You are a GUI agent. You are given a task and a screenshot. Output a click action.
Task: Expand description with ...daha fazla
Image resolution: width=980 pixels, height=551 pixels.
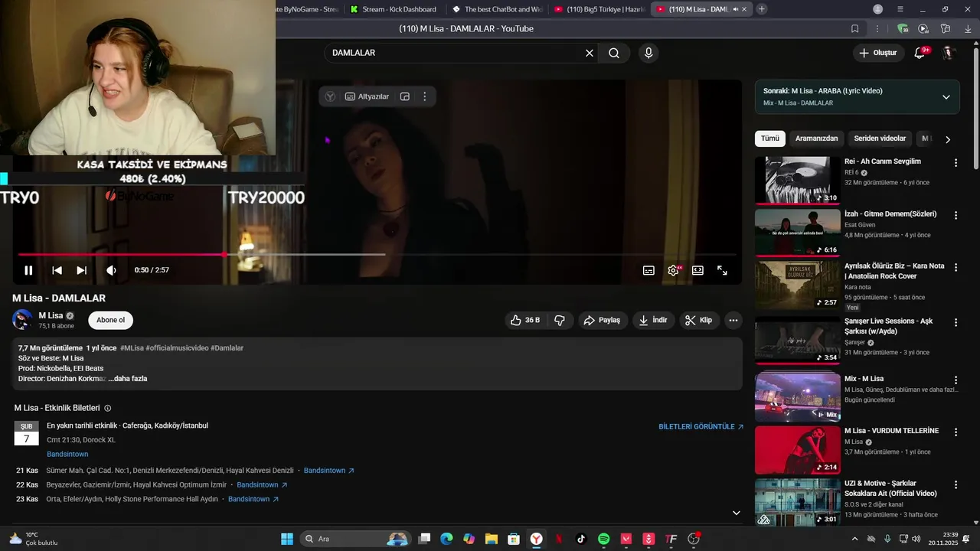click(128, 378)
